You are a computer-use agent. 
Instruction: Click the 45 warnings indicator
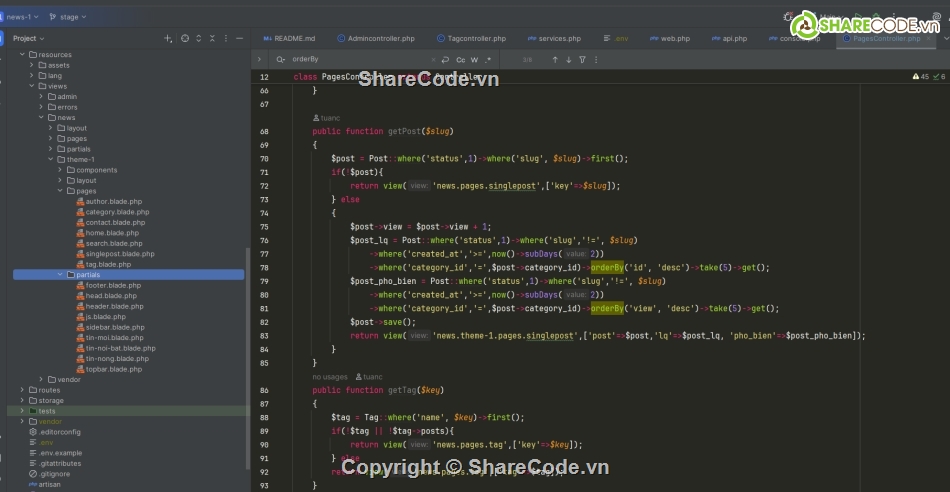pos(920,77)
